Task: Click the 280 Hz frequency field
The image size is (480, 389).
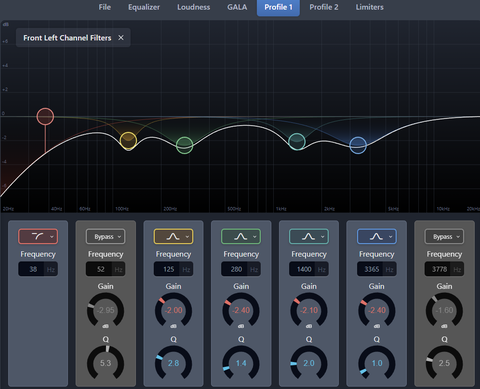Action: pos(241,269)
